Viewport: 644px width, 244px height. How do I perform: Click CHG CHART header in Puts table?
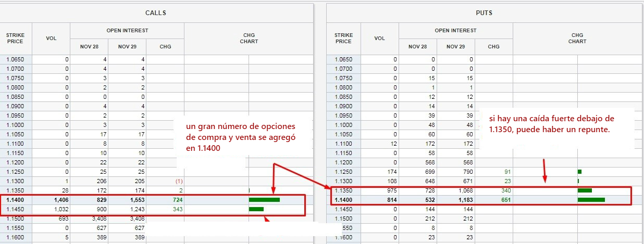coord(577,38)
